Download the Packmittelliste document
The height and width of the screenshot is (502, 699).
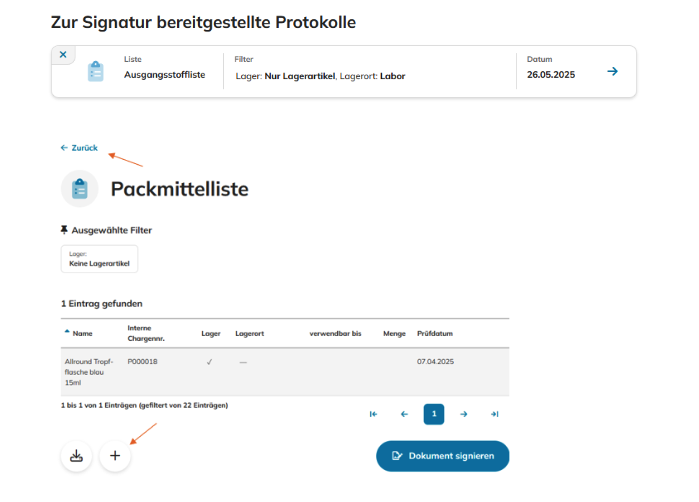76,456
